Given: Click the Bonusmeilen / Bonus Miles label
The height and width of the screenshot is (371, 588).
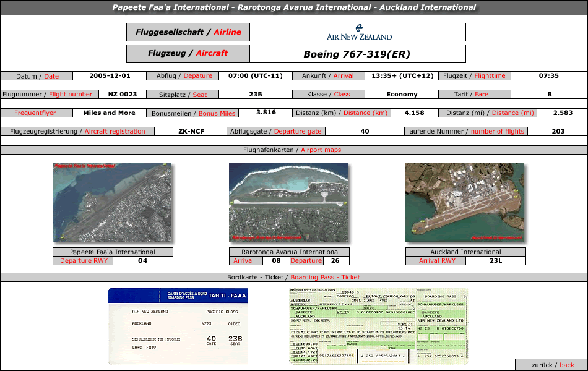Looking at the screenshot, I should coord(193,113).
